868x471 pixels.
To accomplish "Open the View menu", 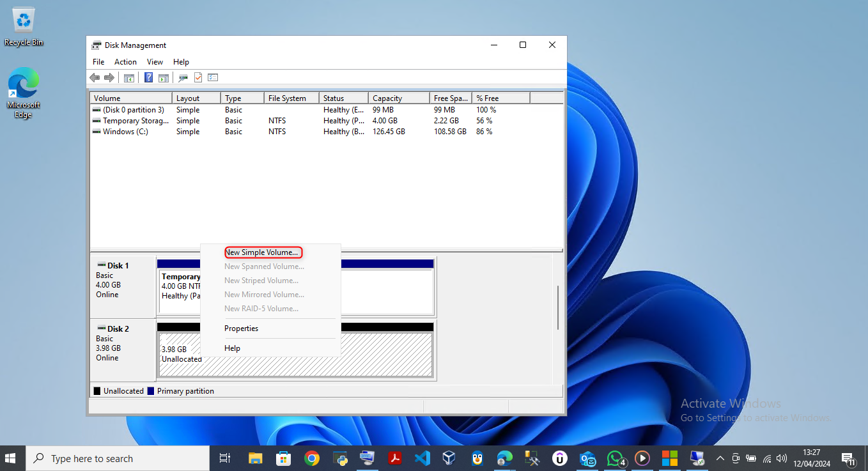I will click(x=155, y=62).
